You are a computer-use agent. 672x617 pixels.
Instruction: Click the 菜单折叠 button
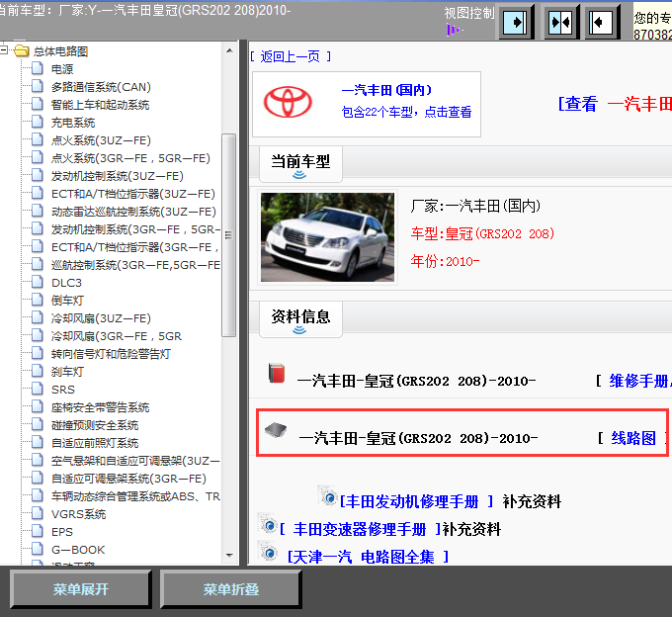(x=231, y=589)
